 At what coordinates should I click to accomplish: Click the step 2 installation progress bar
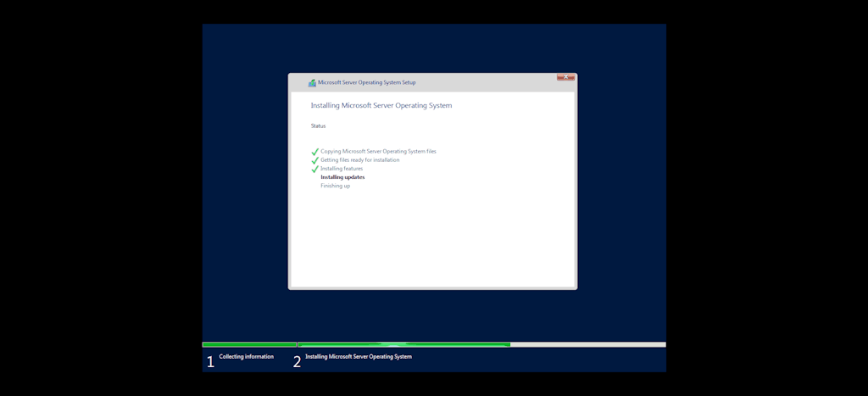[x=481, y=344]
